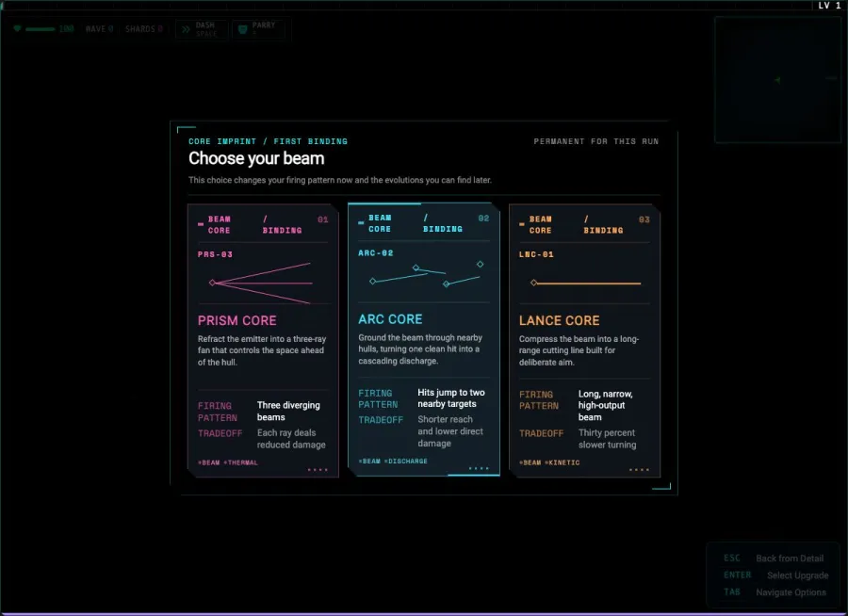Click the SHARDS counter in the HUD
Image resolution: width=848 pixels, height=616 pixels.
pyautogui.click(x=144, y=29)
